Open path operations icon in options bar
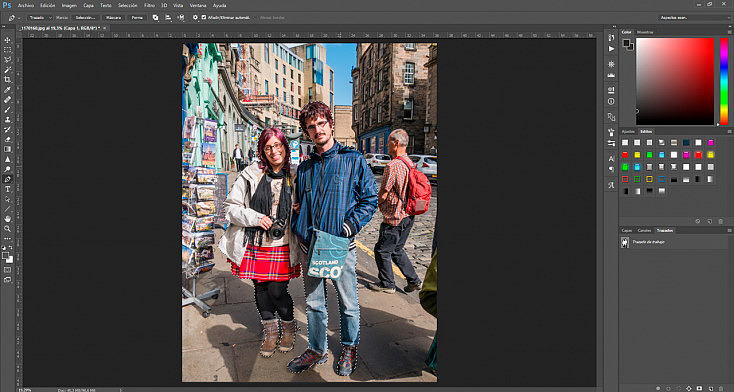The height and width of the screenshot is (392, 734). [155, 17]
